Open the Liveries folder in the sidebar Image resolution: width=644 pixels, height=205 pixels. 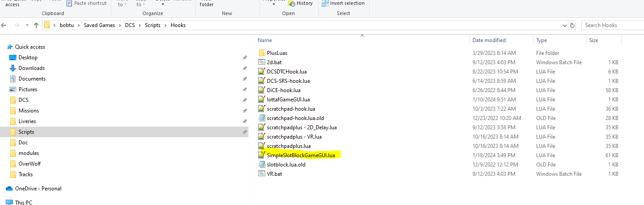(27, 121)
